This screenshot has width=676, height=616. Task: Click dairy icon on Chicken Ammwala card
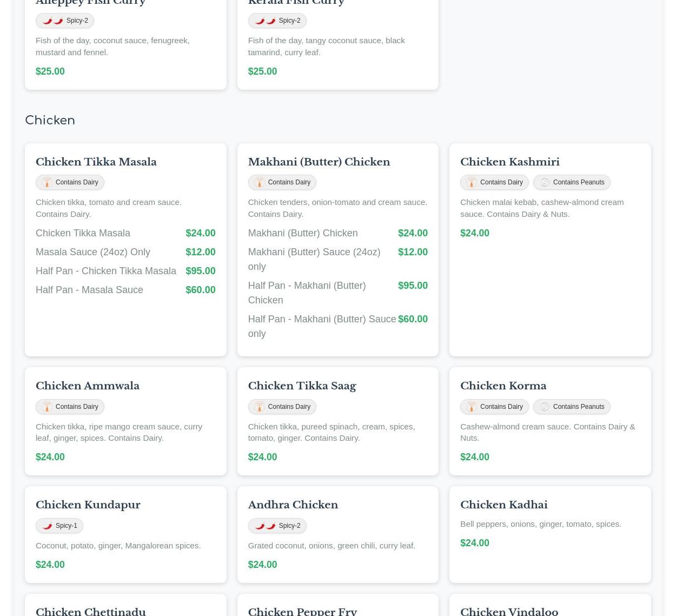tap(47, 407)
